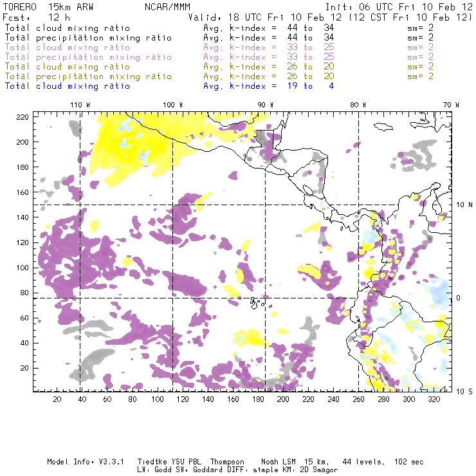Click the "NCAR/MMM" header label
The width and height of the screenshot is (476, 476).
pyautogui.click(x=168, y=7)
